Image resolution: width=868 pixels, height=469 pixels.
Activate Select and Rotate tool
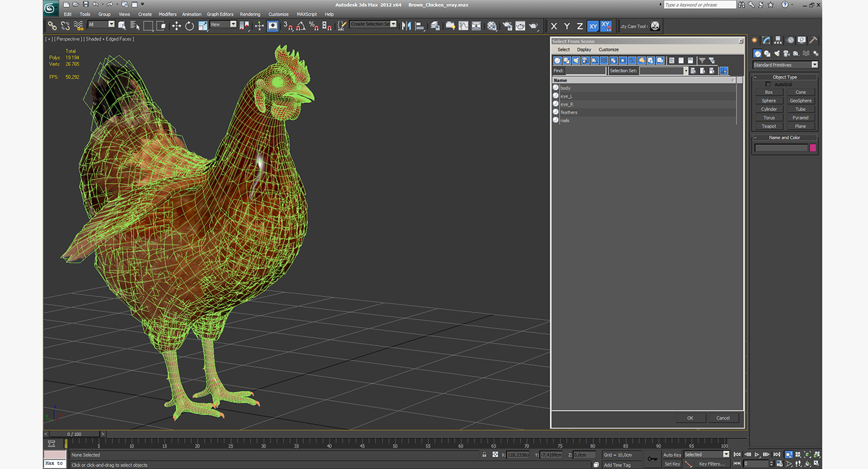(x=189, y=26)
